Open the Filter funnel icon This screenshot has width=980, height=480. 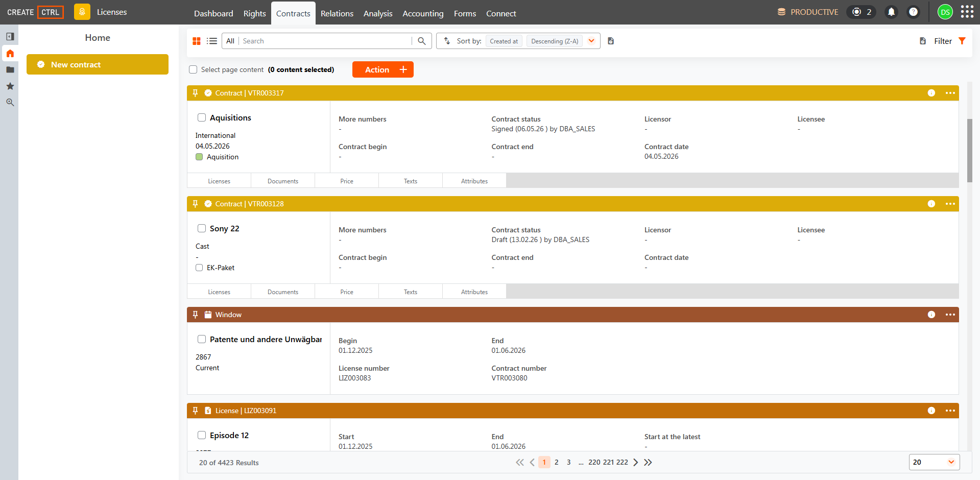click(962, 41)
